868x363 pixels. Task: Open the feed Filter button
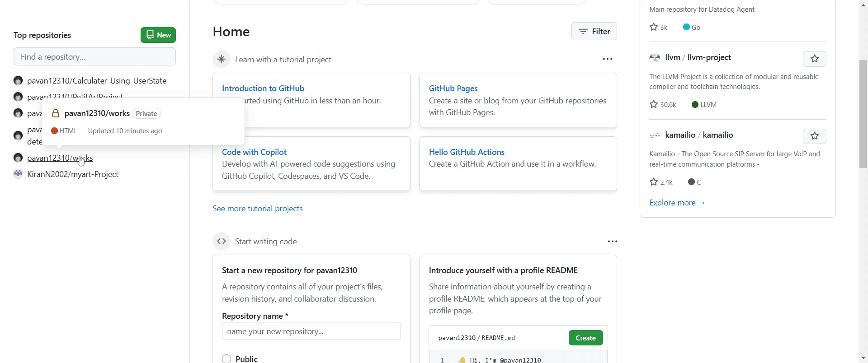594,32
